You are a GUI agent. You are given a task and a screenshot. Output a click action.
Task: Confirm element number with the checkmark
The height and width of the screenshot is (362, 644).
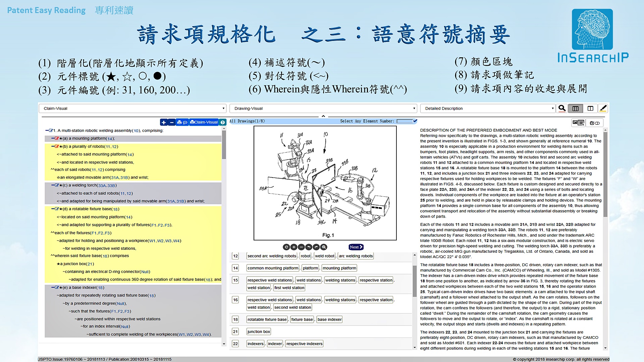pos(415,121)
